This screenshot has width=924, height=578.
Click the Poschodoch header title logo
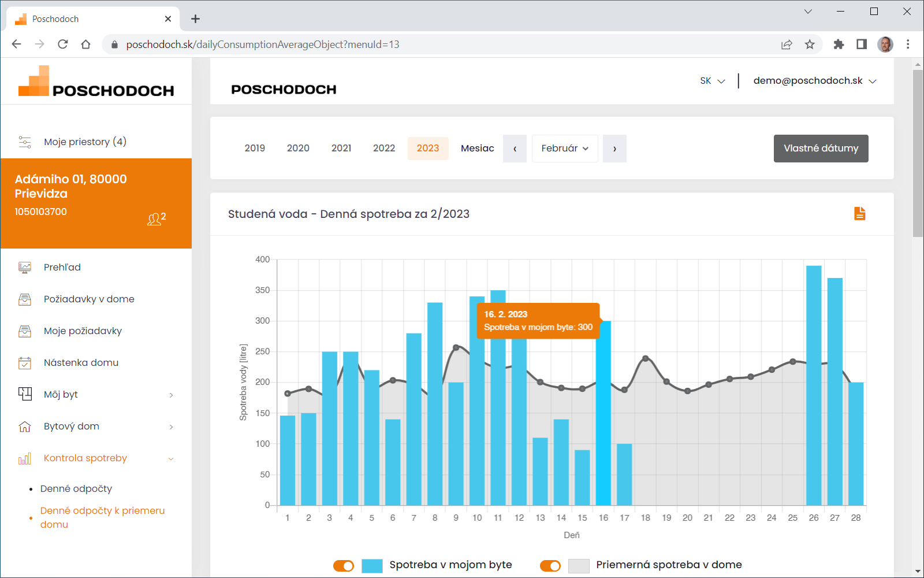tap(284, 90)
